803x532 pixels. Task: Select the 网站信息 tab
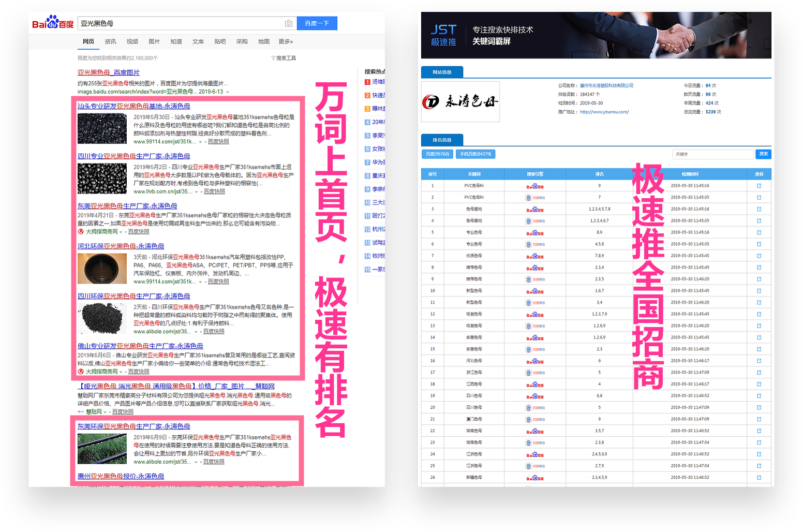[442, 72]
